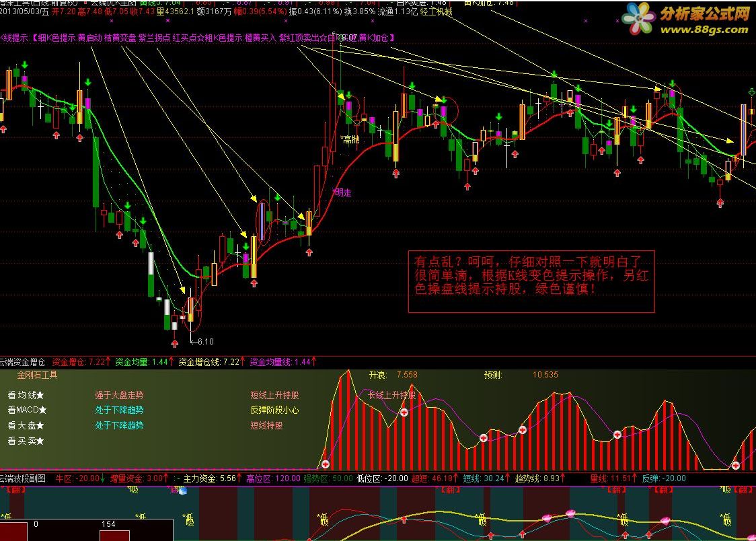This screenshot has width=756, height=541.
Task: Click the 看MACD★ indicator row
Action: coord(28,410)
